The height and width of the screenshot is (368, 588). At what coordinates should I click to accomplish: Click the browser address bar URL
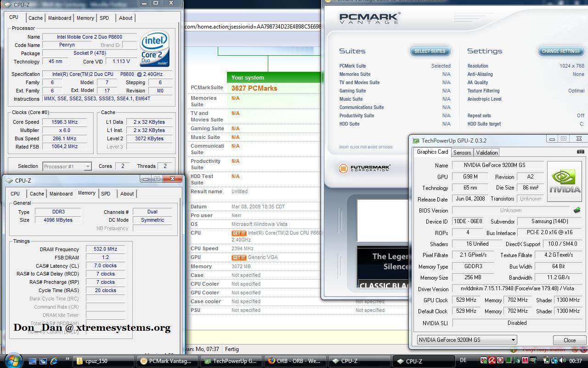[x=253, y=27]
